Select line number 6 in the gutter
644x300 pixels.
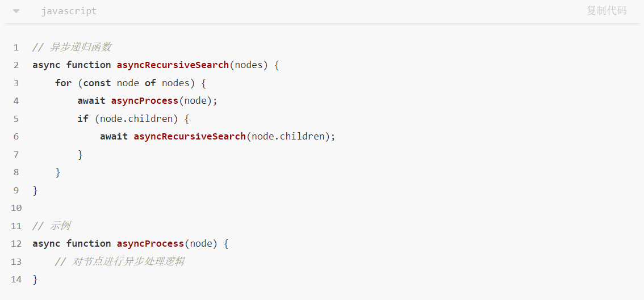16,136
